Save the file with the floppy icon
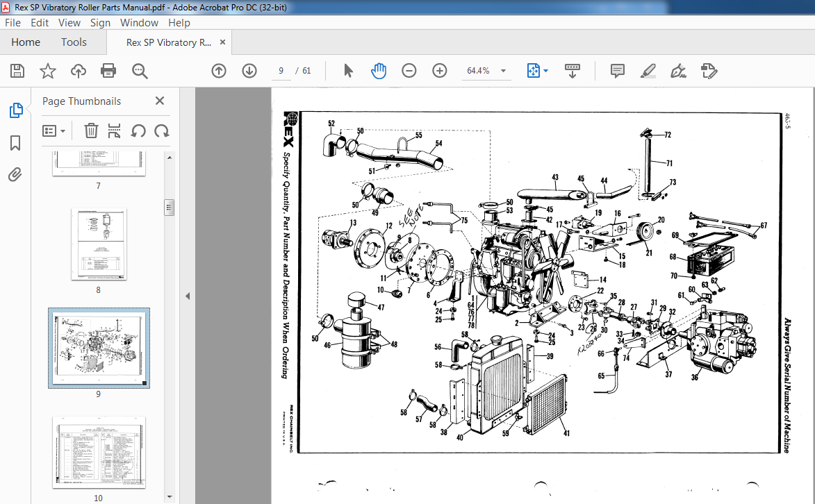Viewport: 815px width, 504px height. click(17, 71)
